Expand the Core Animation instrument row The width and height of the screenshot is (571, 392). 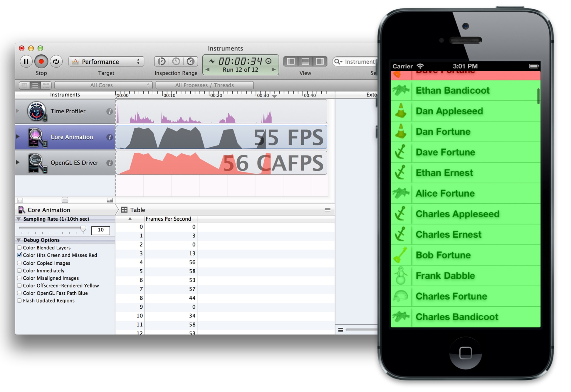(18, 136)
